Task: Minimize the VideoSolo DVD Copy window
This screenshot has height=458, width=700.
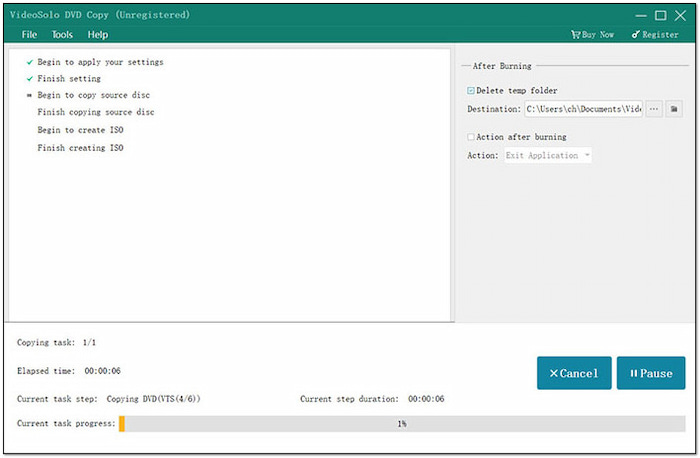Action: 640,15
